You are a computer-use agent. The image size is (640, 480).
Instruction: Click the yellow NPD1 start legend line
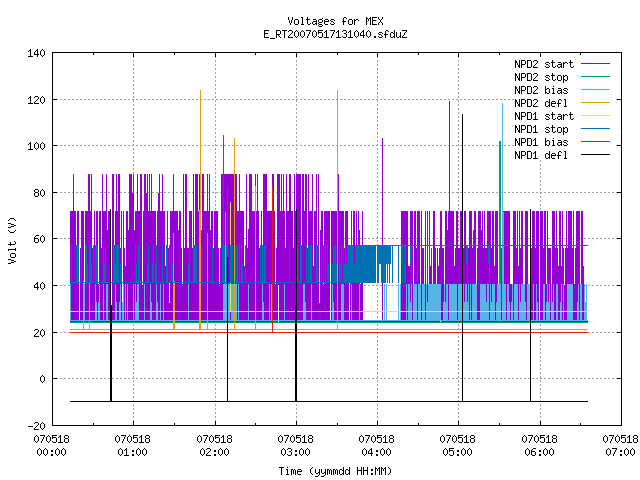[595, 116]
